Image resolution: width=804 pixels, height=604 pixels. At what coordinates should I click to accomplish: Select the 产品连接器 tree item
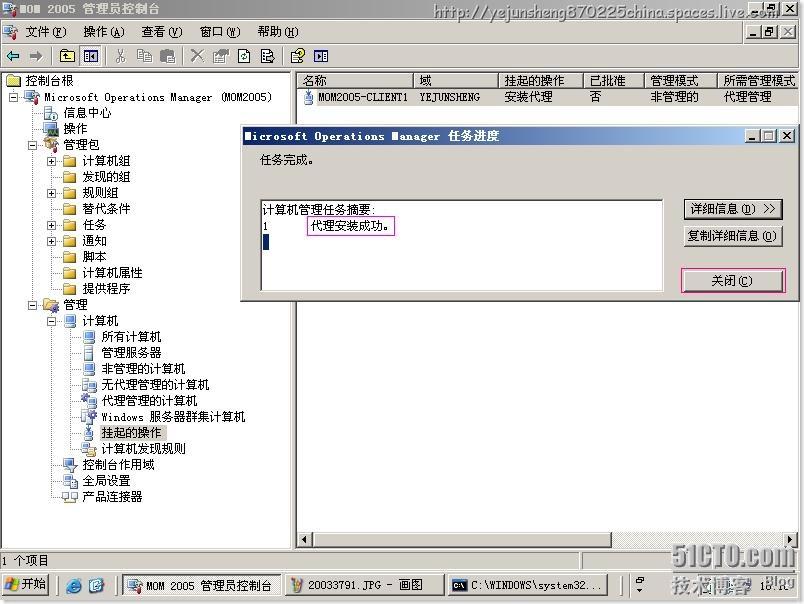[x=112, y=497]
